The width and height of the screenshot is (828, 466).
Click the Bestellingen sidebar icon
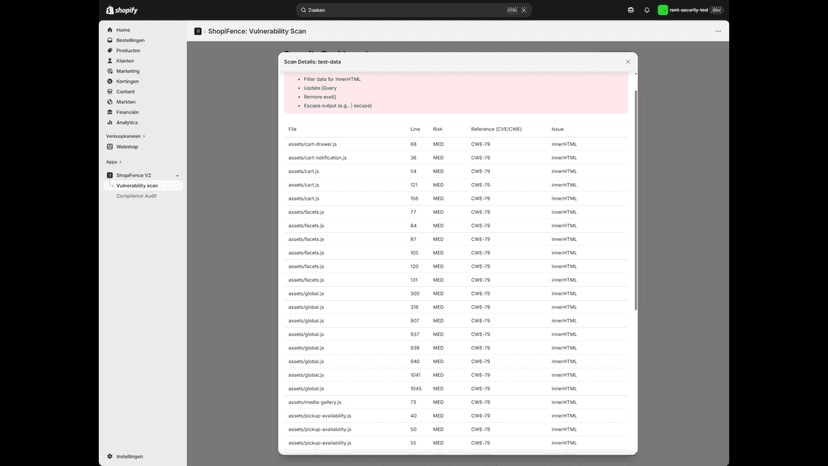click(x=110, y=40)
